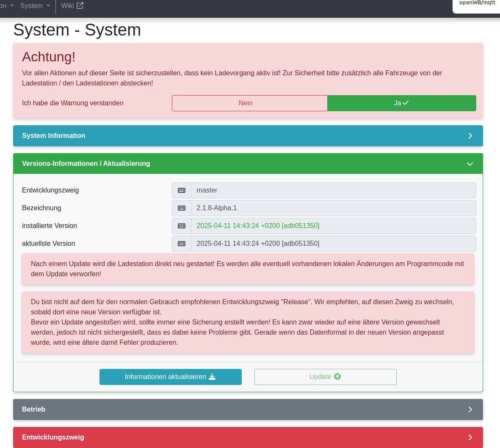500x448 pixels.
Task: Collapse the Versions-Informationen / Aktualisierung panel
Action: point(248,164)
